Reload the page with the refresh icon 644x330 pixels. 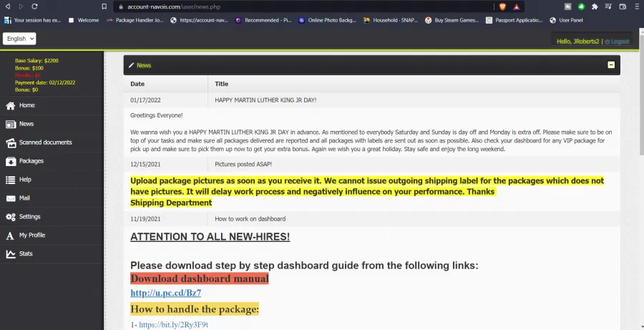(34, 6)
